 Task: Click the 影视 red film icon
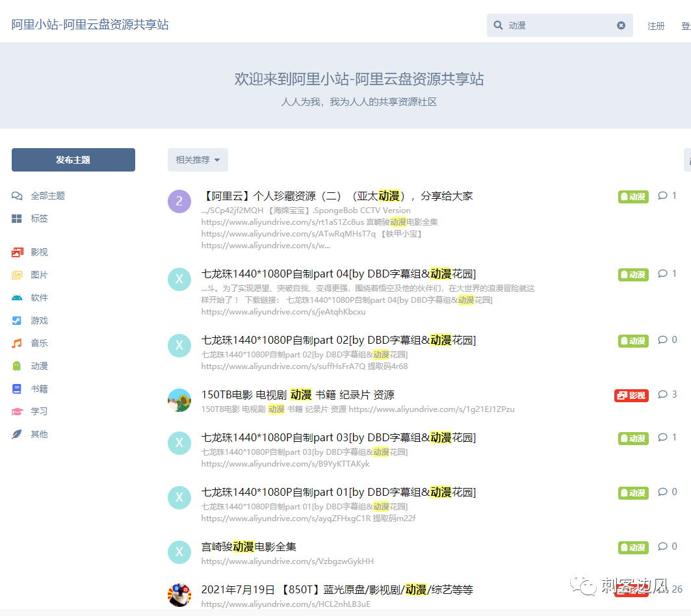pos(17,252)
